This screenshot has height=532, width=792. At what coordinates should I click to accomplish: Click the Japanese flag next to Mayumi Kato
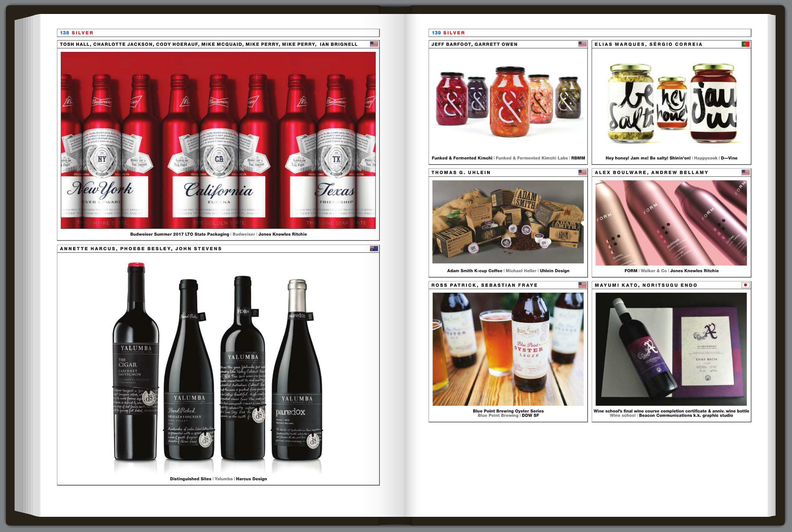pos(745,285)
